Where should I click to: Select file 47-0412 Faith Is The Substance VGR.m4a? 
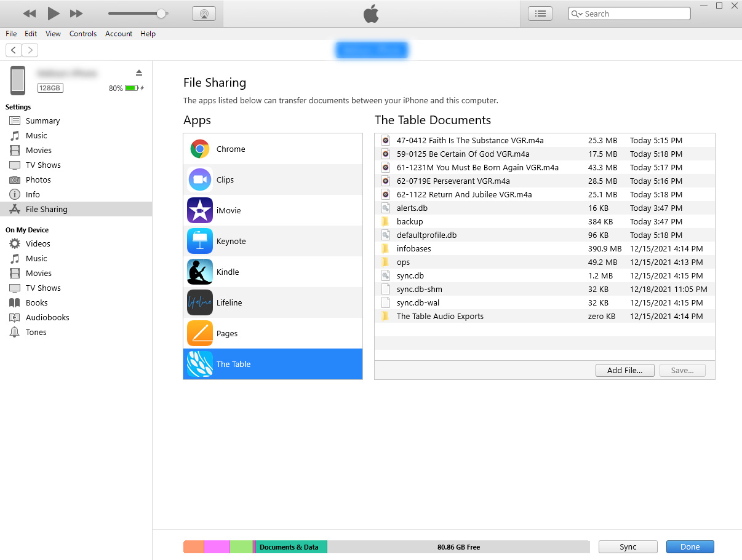click(545, 140)
